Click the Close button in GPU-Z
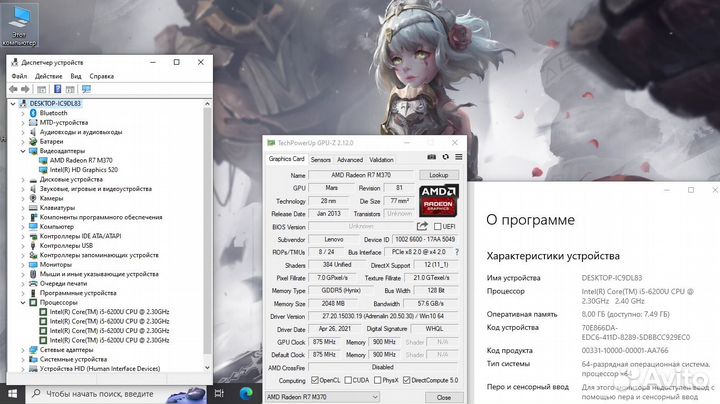The image size is (720, 404). click(x=444, y=398)
